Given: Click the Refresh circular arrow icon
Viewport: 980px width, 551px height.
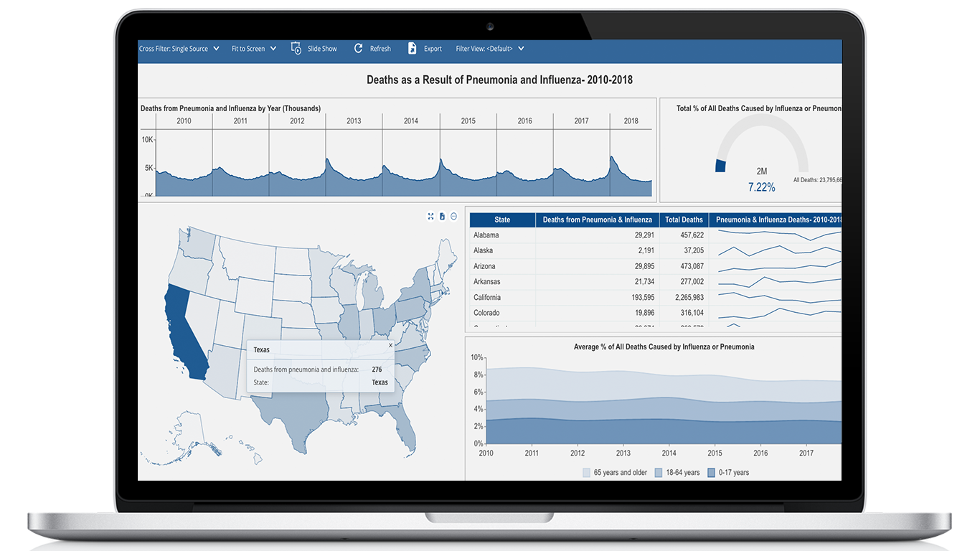Looking at the screenshot, I should point(358,48).
